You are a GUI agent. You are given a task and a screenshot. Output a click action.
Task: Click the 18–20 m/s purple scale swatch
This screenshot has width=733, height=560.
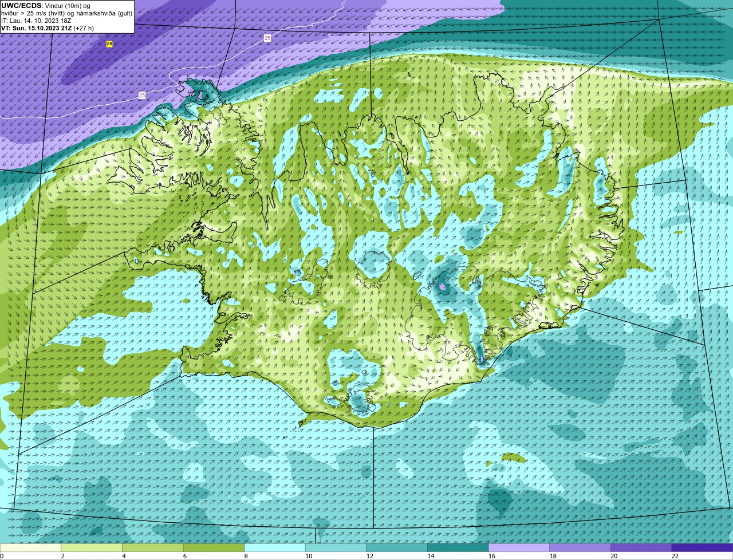[x=580, y=547]
